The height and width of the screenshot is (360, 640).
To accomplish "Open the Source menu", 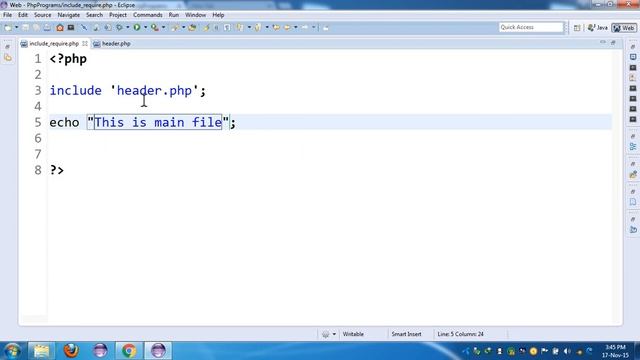I will pyautogui.click(x=42, y=15).
